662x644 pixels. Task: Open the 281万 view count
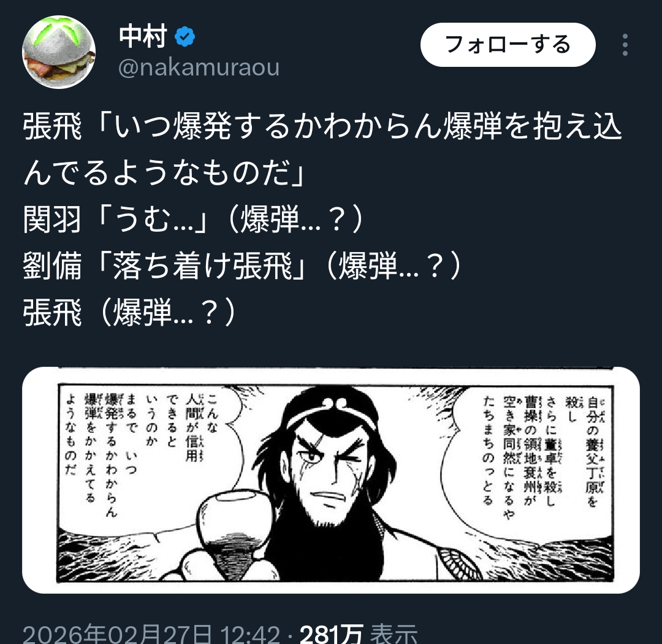[331, 634]
